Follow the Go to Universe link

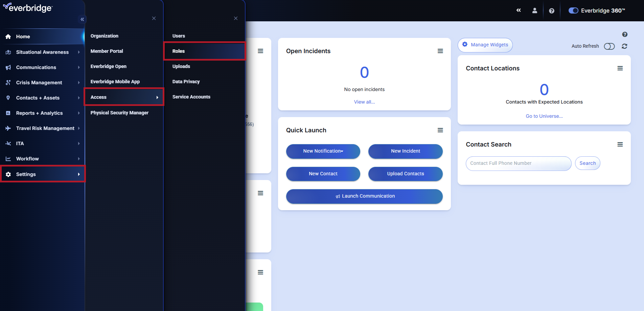point(544,116)
